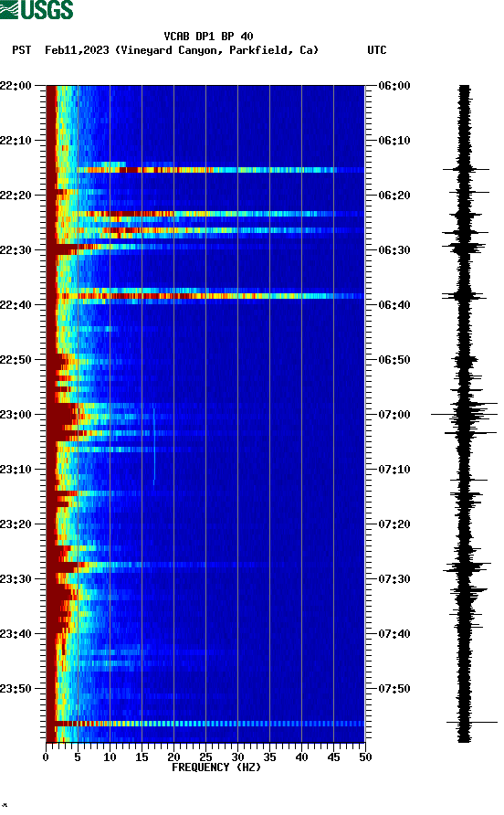Click the 23:40 PST time label

pyautogui.click(x=16, y=634)
